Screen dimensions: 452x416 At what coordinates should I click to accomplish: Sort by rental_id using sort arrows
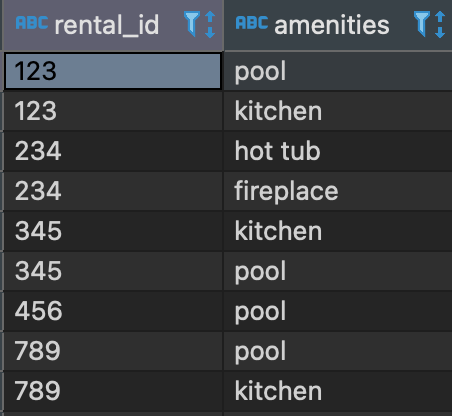pos(210,24)
